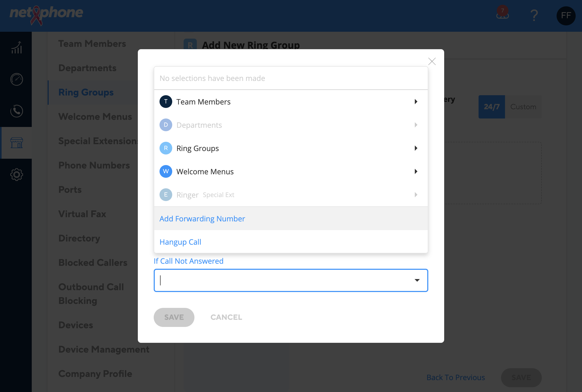Click the D icon beside Departments

(x=166, y=125)
